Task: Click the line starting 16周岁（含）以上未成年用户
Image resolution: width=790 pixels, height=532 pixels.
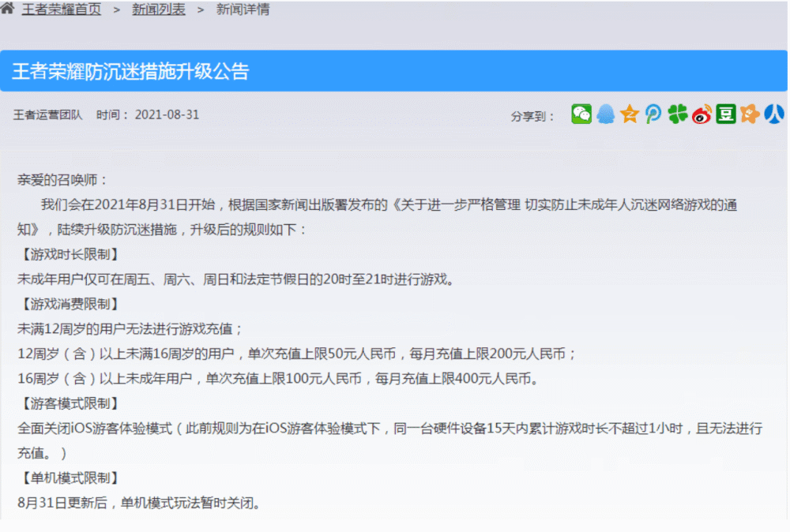Action: click(x=279, y=379)
